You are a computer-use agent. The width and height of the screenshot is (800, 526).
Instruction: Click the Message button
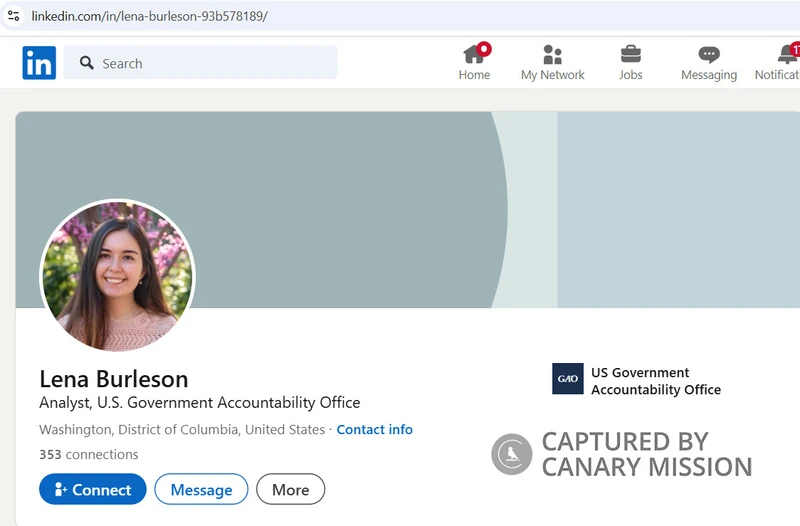(202, 489)
